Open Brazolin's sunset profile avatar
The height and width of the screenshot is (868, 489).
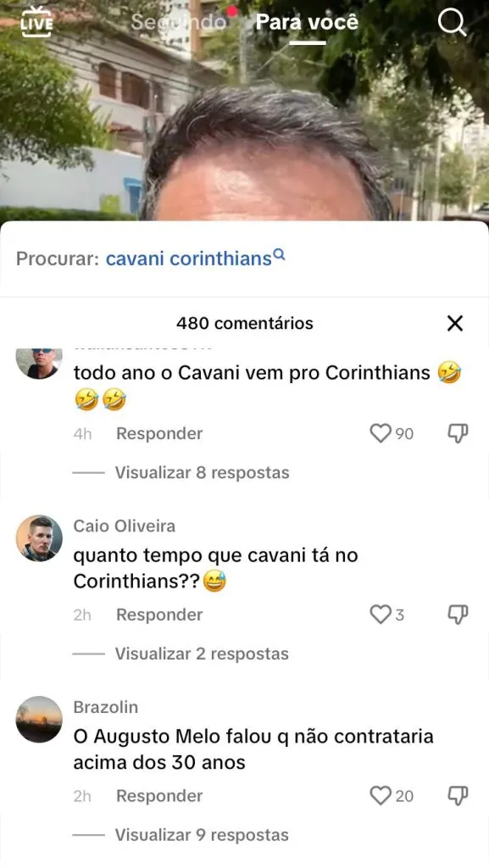[39, 719]
